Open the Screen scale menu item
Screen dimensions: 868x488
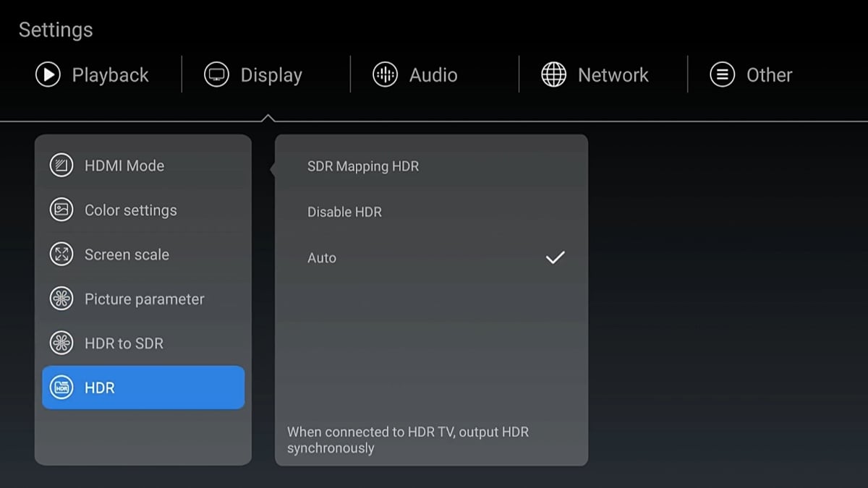pos(143,254)
